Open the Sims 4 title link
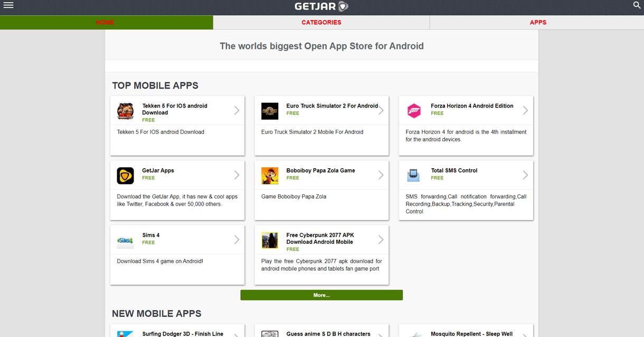 pyautogui.click(x=150, y=235)
